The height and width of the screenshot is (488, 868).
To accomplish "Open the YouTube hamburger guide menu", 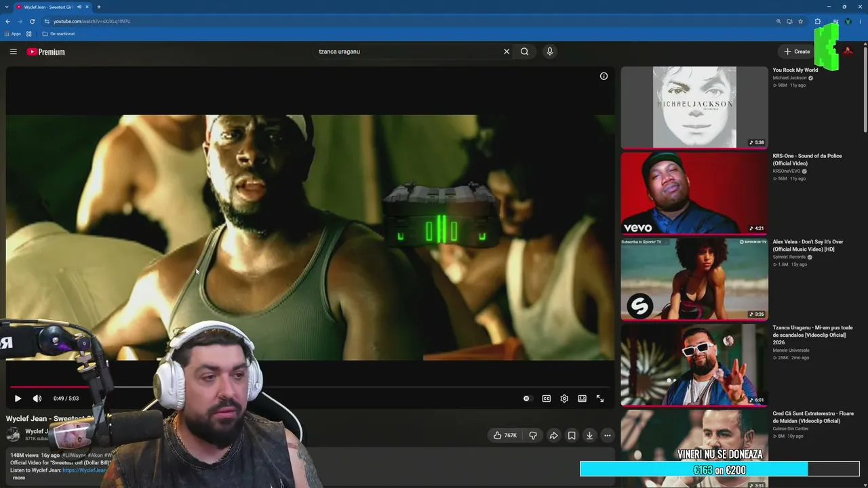I will [13, 52].
